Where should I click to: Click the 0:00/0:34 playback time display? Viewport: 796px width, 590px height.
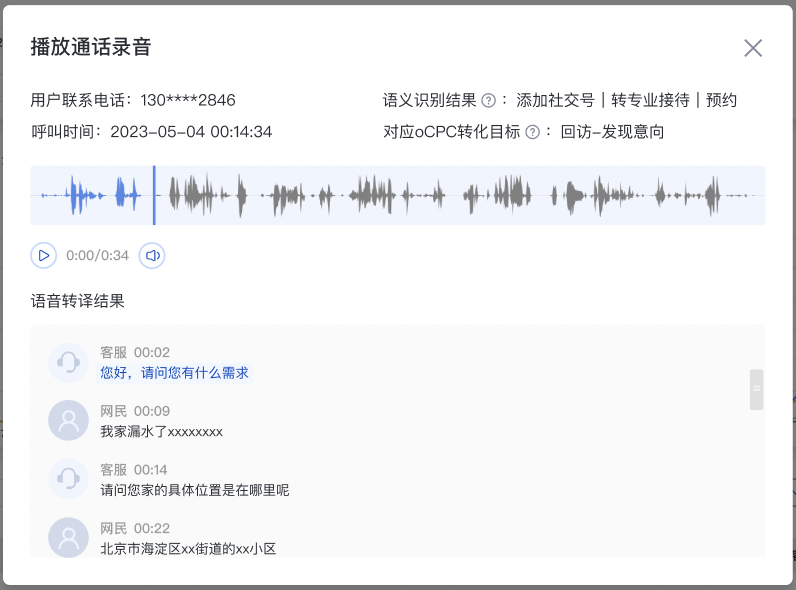pyautogui.click(x=97, y=256)
